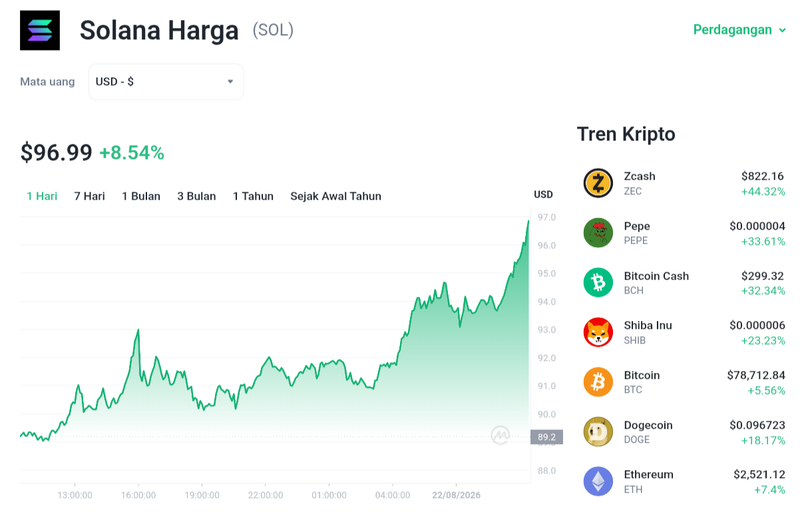Open the USD - $ currency selector

pyautogui.click(x=166, y=82)
